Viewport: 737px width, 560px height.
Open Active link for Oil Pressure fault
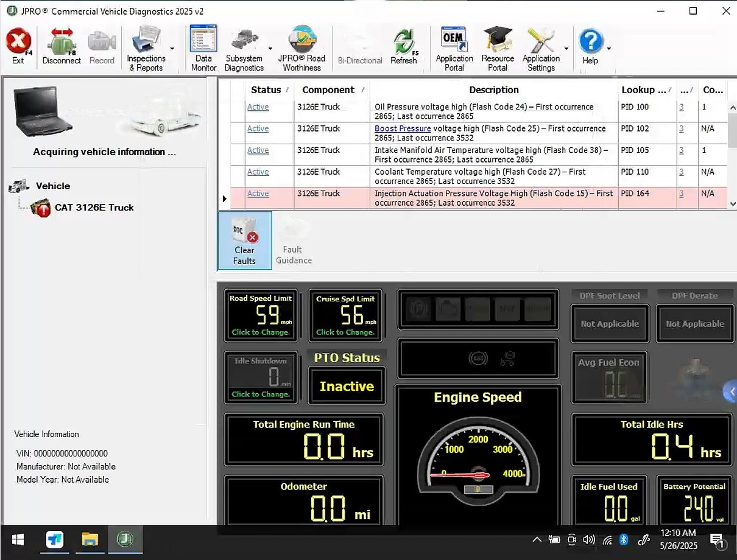[258, 107]
